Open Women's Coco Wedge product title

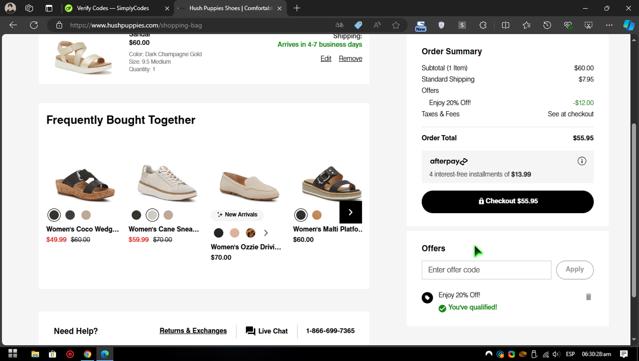click(83, 229)
